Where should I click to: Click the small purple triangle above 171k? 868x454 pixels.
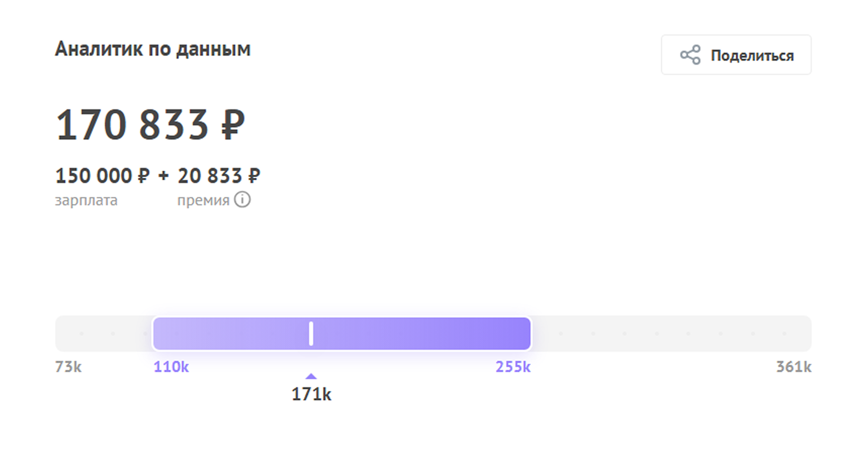pos(311,376)
